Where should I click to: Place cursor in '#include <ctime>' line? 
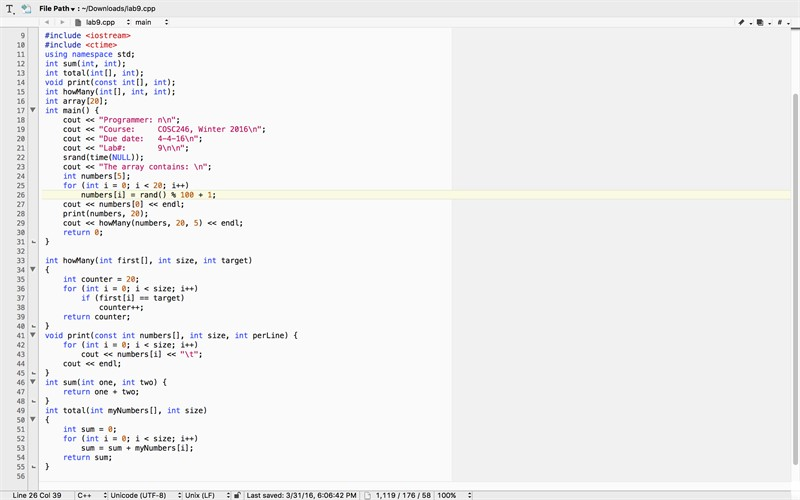tap(81, 45)
